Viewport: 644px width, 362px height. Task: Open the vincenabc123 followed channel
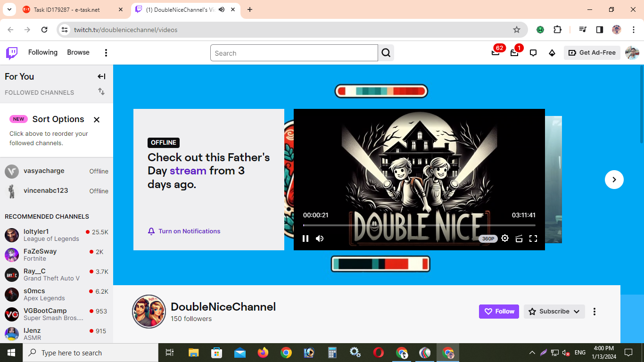[57, 191]
